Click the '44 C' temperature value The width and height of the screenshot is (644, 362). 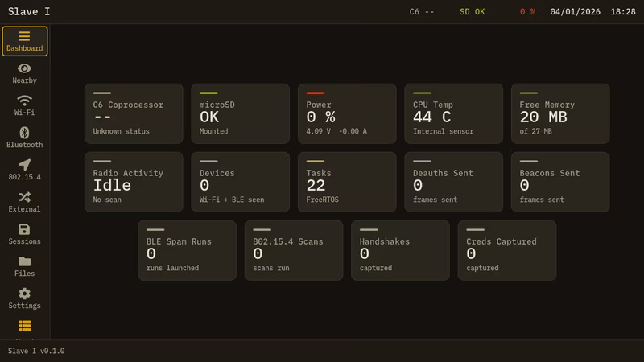pos(432,117)
